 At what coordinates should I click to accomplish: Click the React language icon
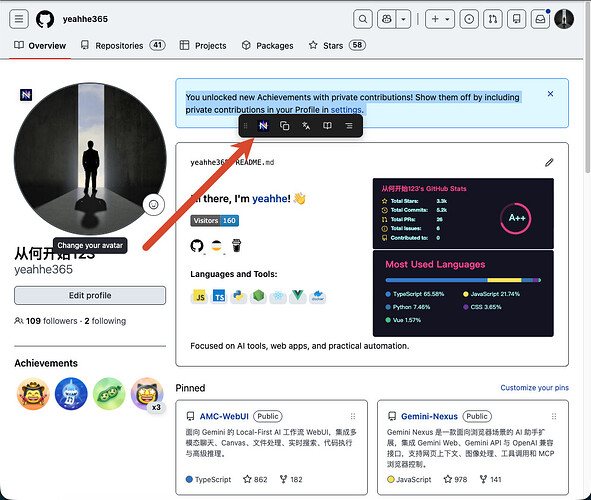pos(278,297)
